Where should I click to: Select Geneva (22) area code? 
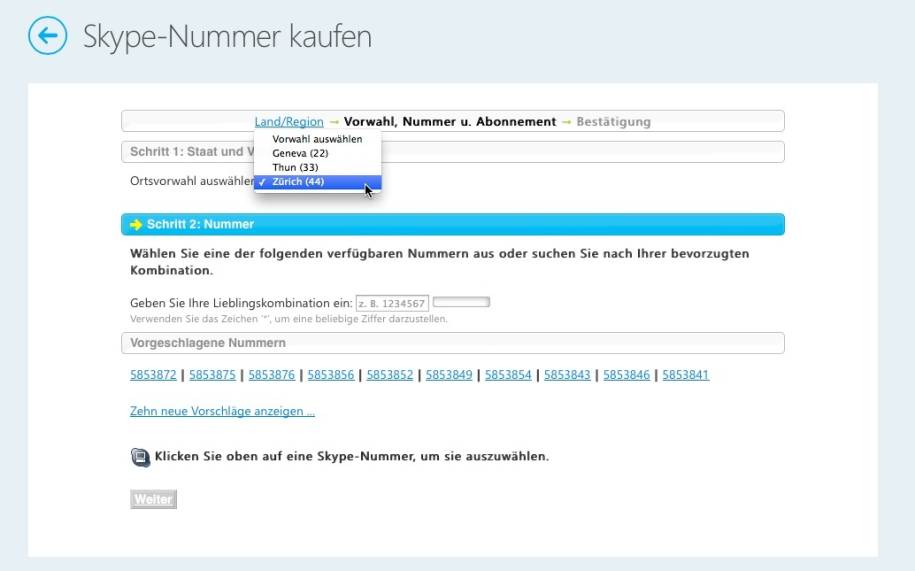(317, 153)
